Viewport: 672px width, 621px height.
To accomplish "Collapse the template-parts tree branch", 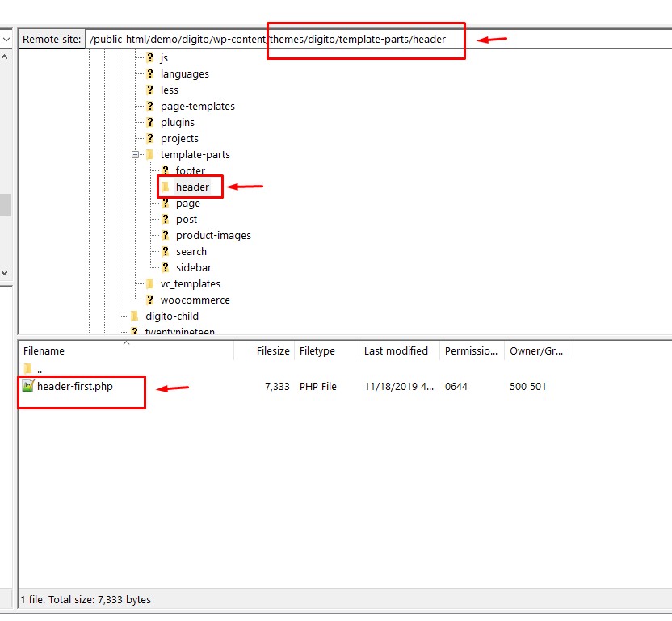I will pyautogui.click(x=136, y=154).
